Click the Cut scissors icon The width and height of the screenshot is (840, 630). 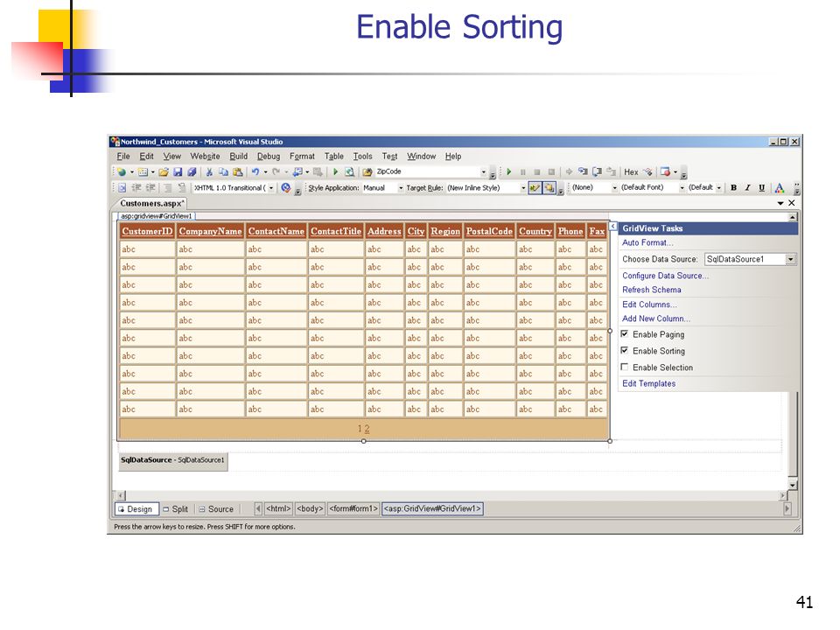(x=209, y=172)
